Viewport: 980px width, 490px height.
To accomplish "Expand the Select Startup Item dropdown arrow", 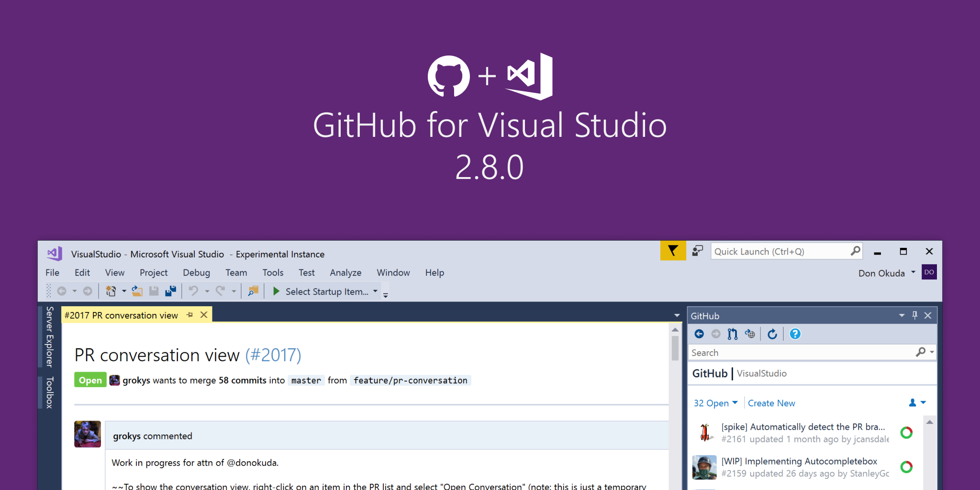I will coord(375,291).
